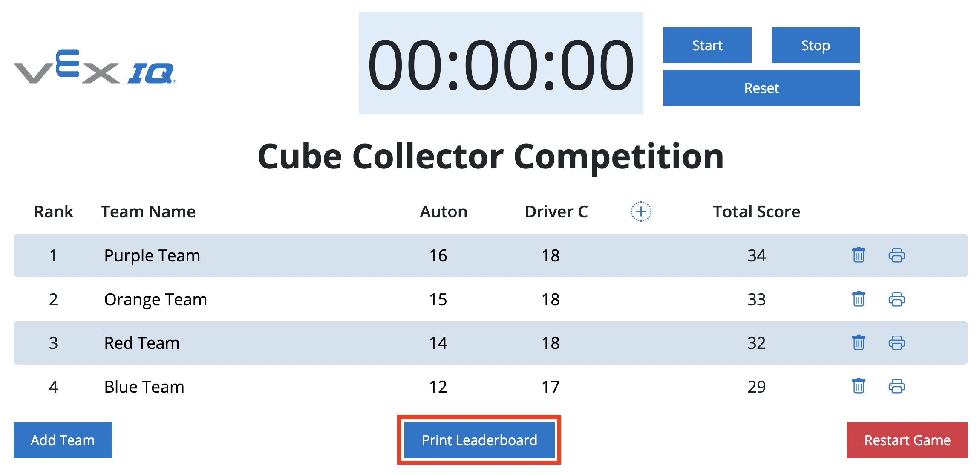Delete the Purple Team using its trash icon
Viewport: 980px width, 475px height.
[x=858, y=255]
